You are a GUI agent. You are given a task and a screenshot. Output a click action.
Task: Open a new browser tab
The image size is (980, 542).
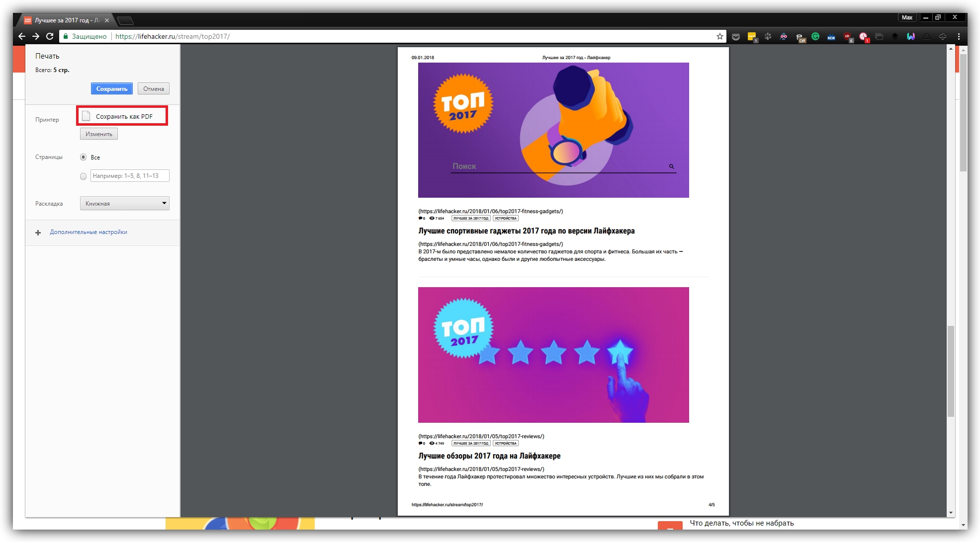pos(125,20)
